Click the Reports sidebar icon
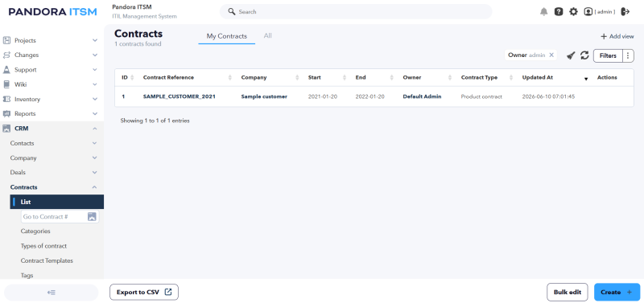This screenshot has height=303, width=644. point(6,113)
